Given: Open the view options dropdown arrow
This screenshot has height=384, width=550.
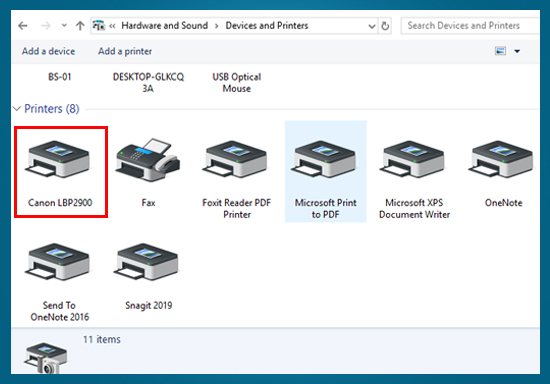Looking at the screenshot, I should point(517,51).
